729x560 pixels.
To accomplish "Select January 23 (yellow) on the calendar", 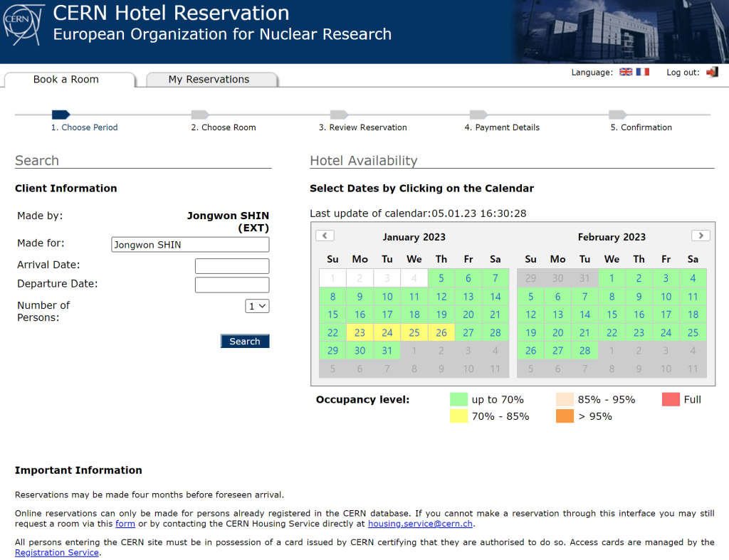I will [x=360, y=333].
